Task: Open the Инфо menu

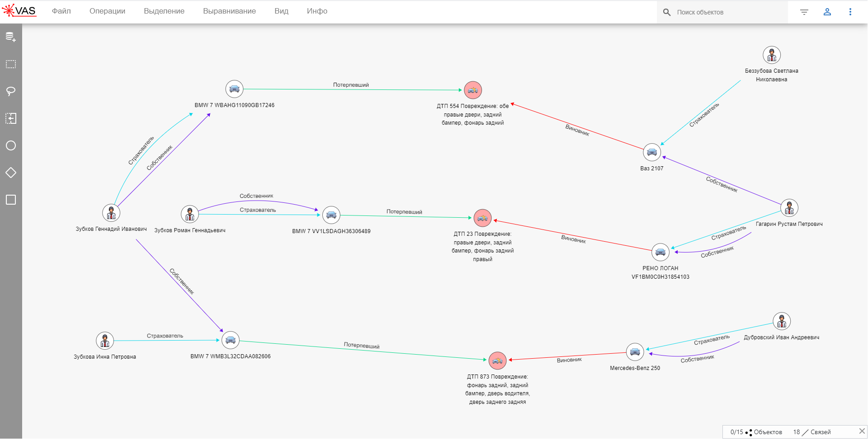Action: coord(317,11)
